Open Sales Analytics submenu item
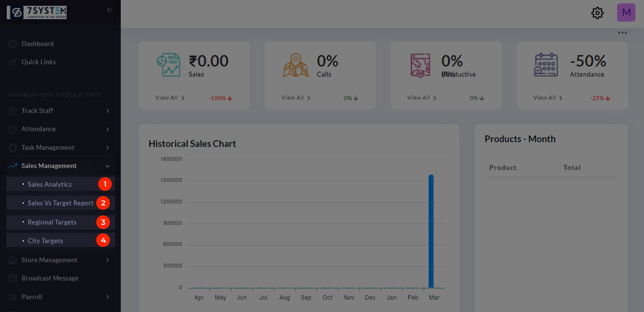The width and height of the screenshot is (644, 312). pyautogui.click(x=50, y=184)
